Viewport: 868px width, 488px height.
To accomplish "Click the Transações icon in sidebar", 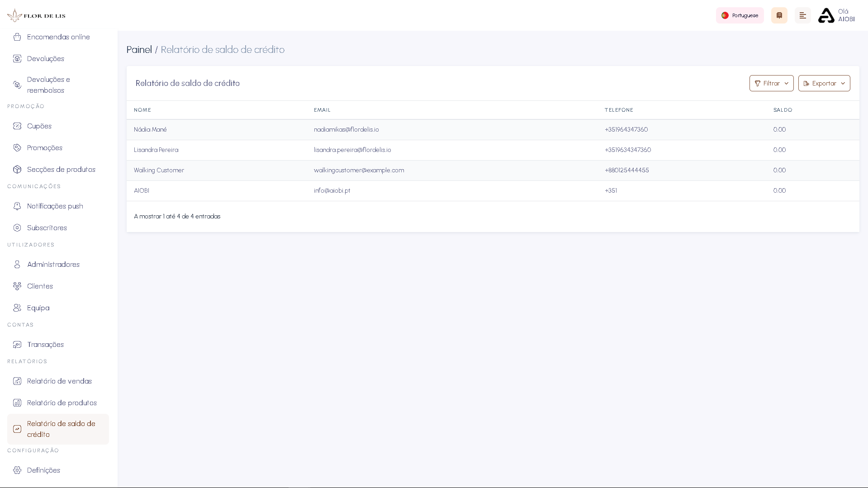I will click(17, 344).
